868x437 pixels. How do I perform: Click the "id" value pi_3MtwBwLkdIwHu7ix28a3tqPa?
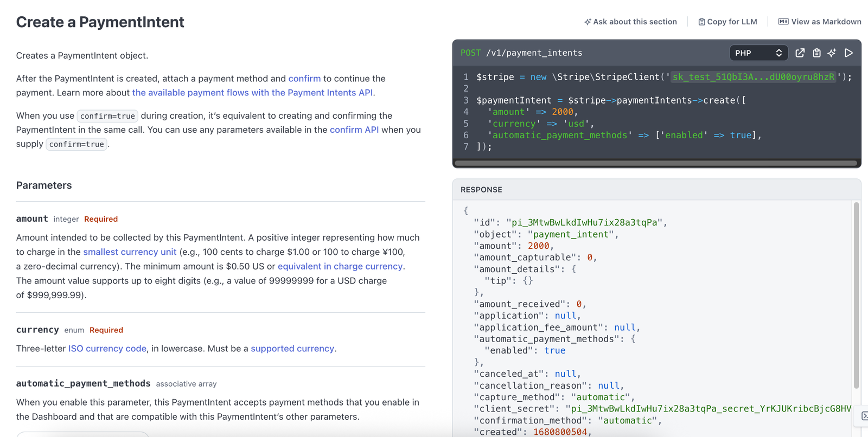(584, 222)
